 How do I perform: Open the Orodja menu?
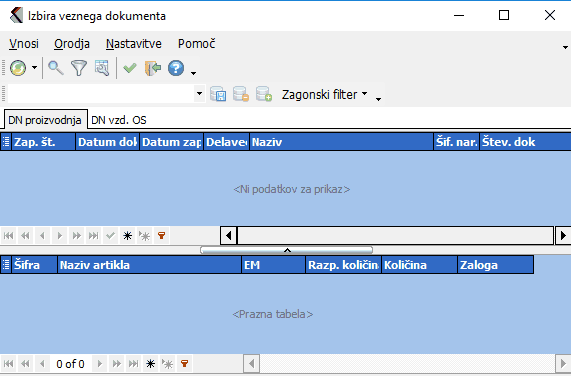coord(72,44)
